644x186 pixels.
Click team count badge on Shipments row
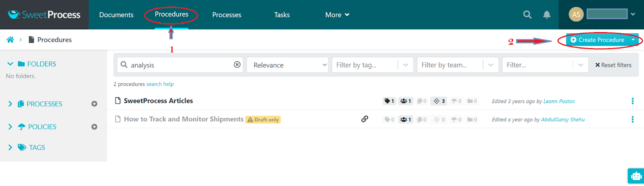point(406,119)
